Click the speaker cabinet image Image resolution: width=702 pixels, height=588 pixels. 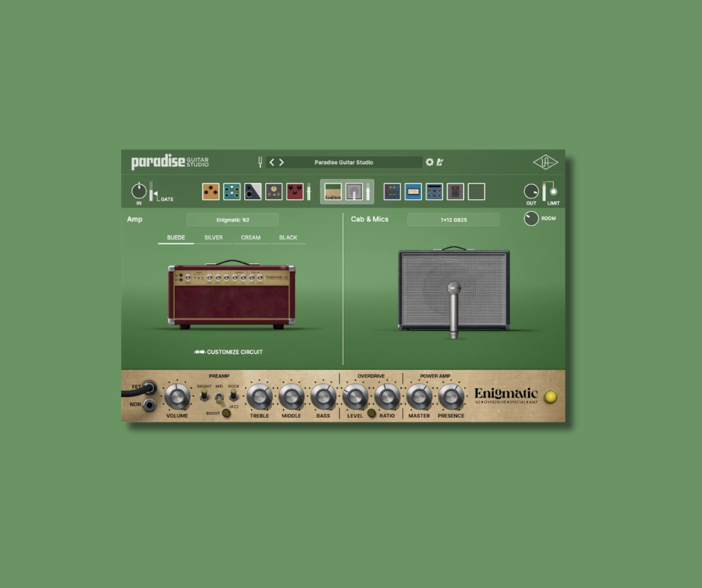(454, 289)
